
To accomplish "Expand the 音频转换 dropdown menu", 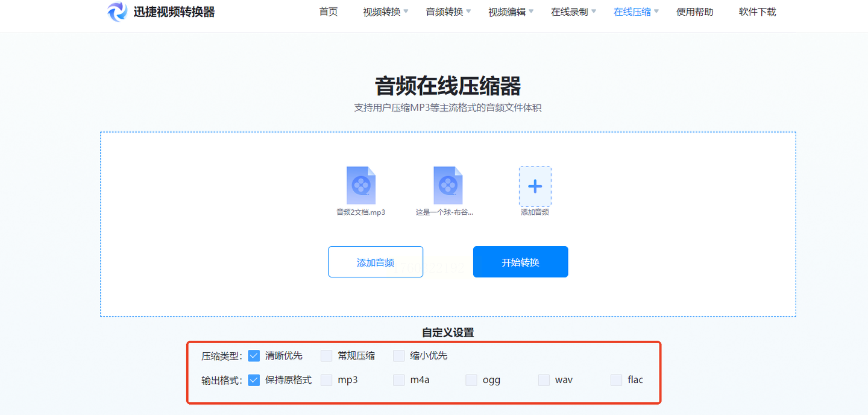I will coord(448,12).
